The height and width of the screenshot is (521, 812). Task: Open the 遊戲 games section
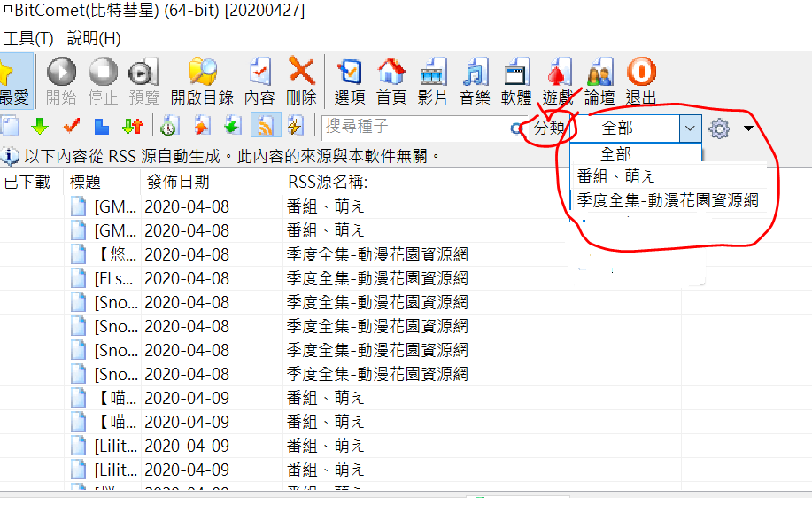[558, 81]
